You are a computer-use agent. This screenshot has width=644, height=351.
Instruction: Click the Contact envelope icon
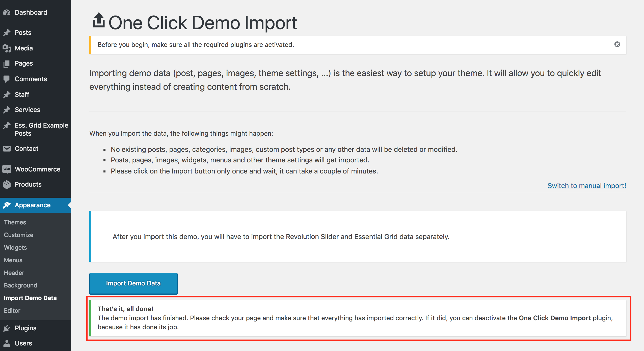coord(7,149)
